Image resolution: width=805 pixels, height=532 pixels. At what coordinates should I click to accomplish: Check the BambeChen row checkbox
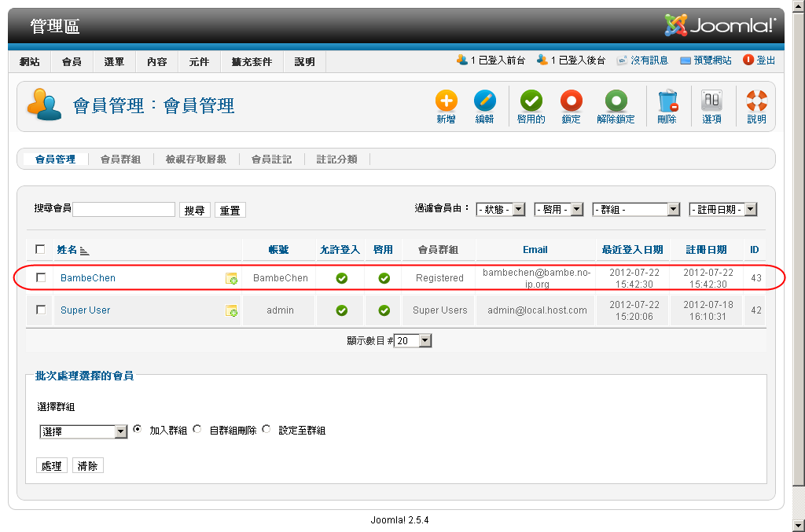coord(41,277)
